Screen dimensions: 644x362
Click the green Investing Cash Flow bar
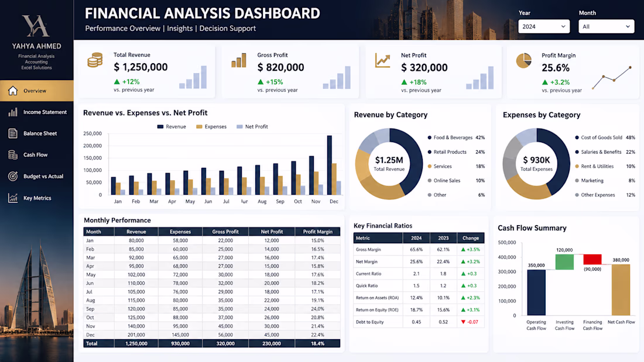pyautogui.click(x=564, y=262)
